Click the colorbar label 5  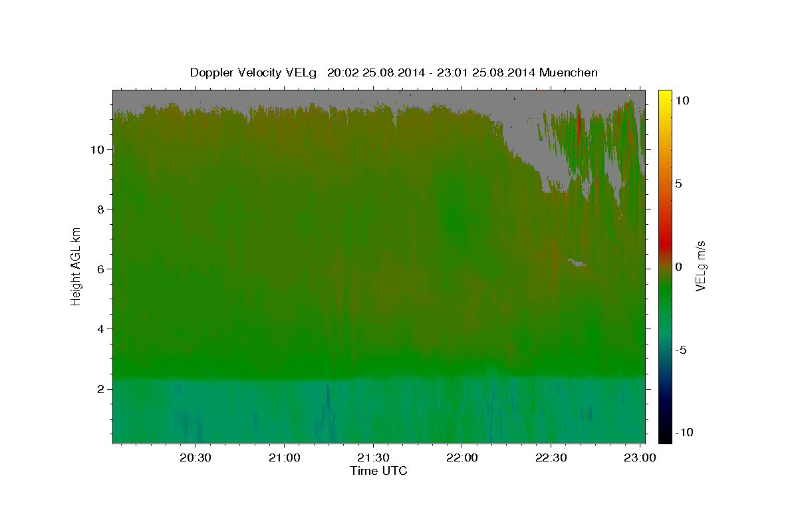tap(678, 184)
